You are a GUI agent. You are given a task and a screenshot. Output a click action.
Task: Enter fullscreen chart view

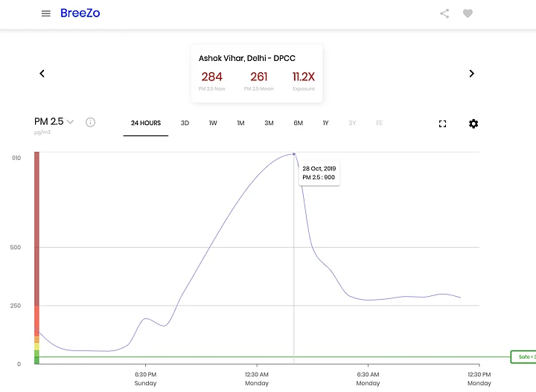[x=442, y=123]
